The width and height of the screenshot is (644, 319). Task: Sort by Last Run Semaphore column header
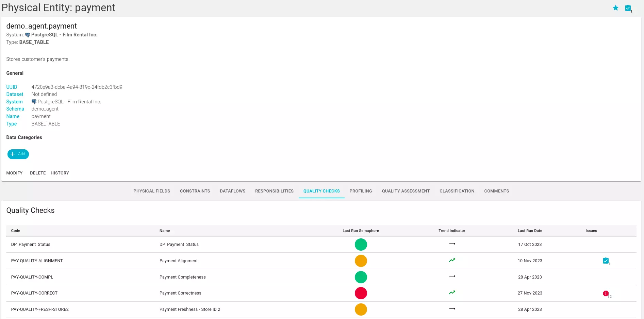coord(361,231)
